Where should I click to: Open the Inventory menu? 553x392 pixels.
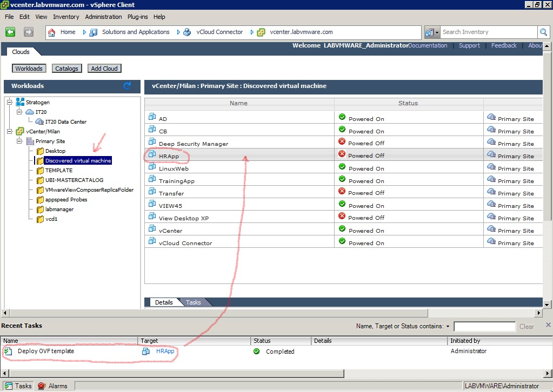(66, 17)
